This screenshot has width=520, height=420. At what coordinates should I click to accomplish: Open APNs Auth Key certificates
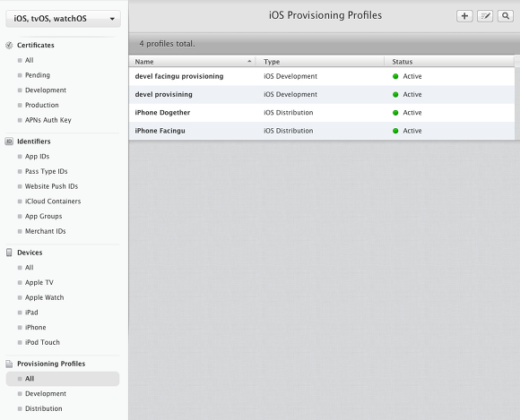pyautogui.click(x=48, y=120)
